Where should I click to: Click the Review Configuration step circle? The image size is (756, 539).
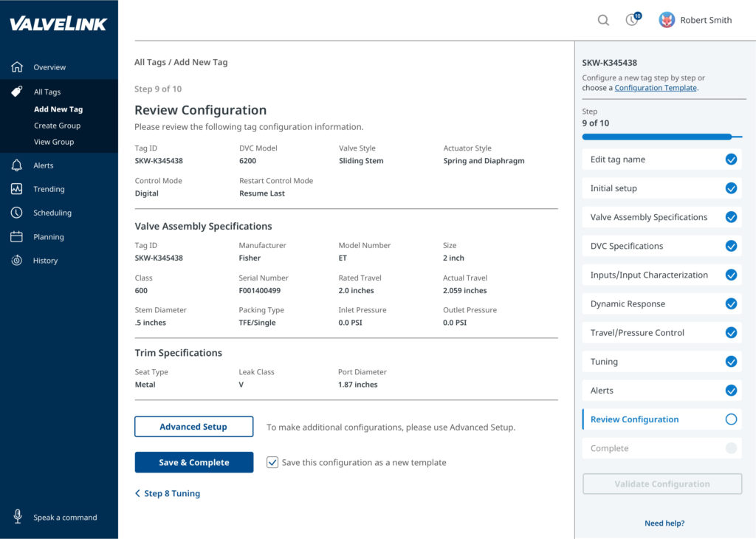coord(731,419)
